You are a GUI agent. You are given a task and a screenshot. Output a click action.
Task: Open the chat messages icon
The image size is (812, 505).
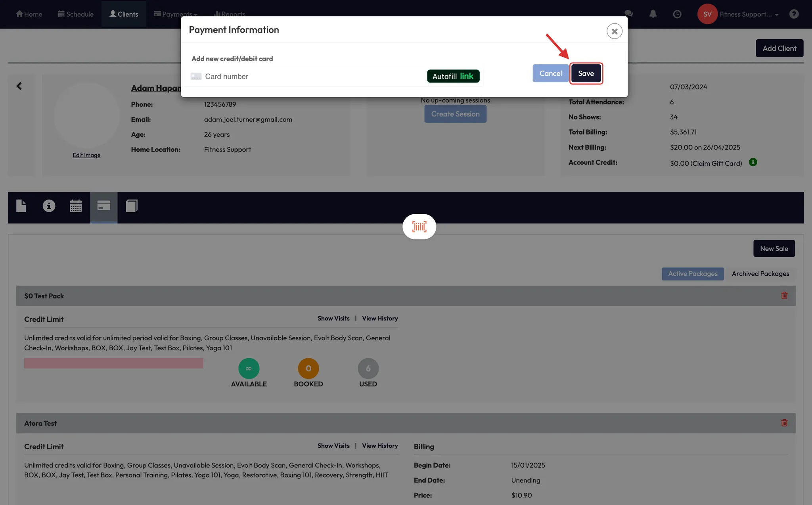628,14
